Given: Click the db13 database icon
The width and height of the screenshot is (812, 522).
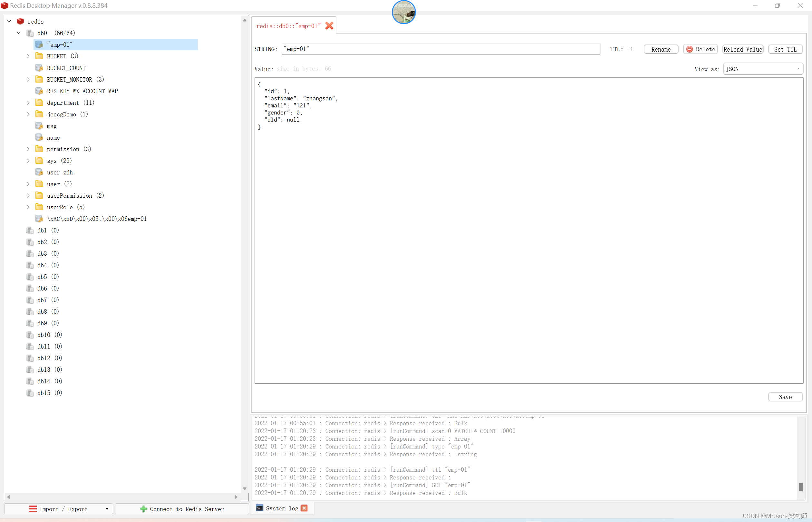Looking at the screenshot, I should click(30, 369).
